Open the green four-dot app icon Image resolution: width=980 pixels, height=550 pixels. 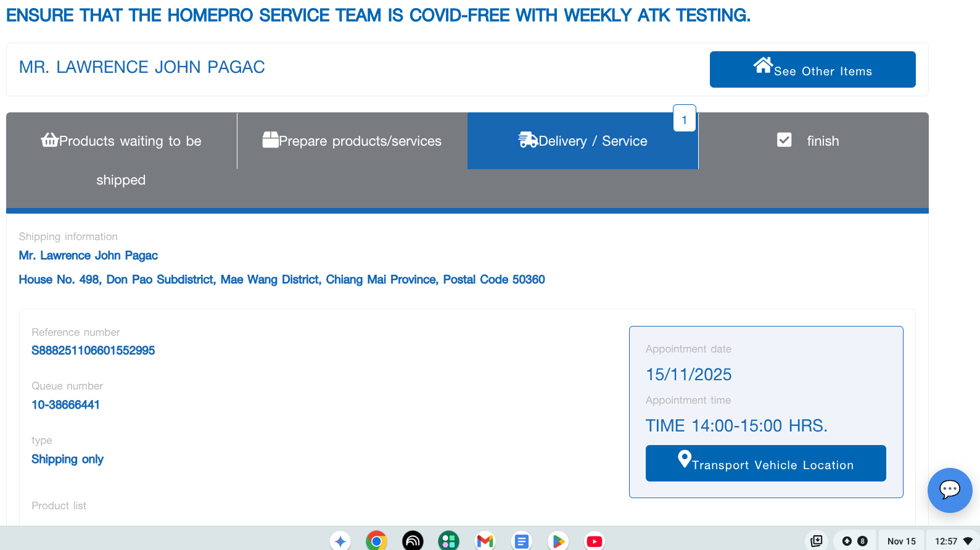coord(449,541)
